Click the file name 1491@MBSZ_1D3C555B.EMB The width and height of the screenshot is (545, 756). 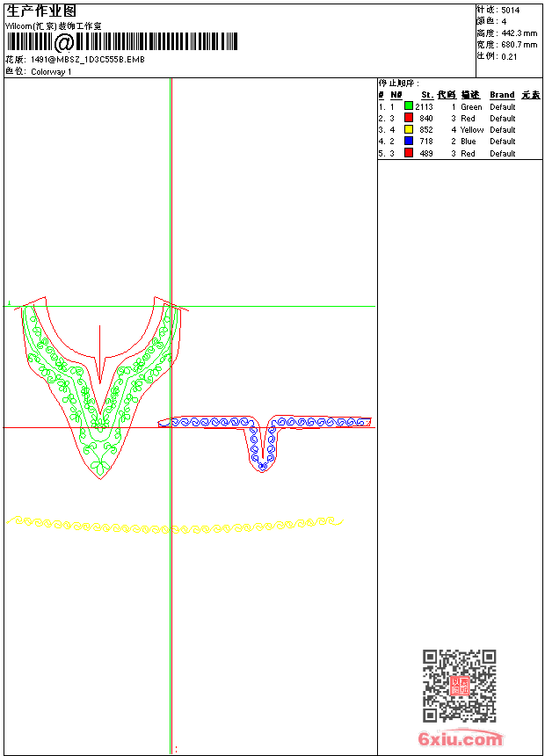[x=88, y=59]
